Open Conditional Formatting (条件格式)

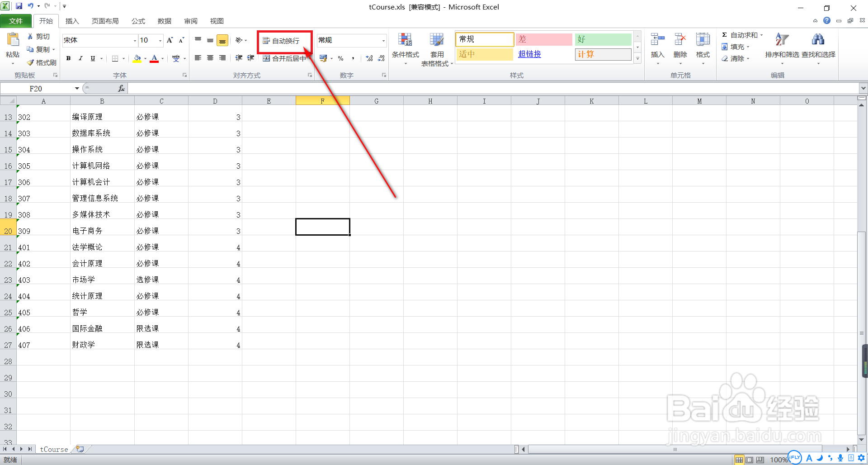pyautogui.click(x=405, y=49)
